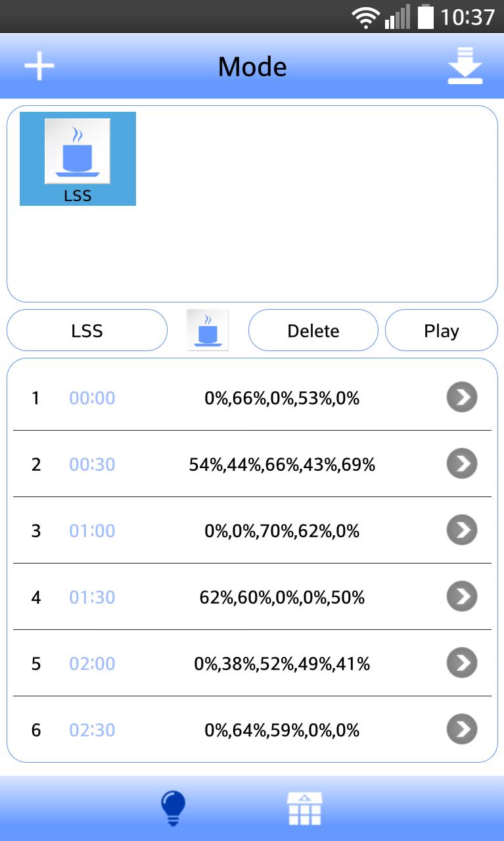
Task: Expand row 1 arrow at 00:00
Action: click(462, 397)
